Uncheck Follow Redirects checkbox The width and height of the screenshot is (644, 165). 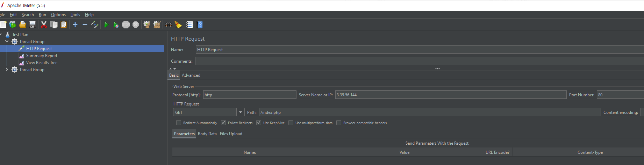[223, 123]
